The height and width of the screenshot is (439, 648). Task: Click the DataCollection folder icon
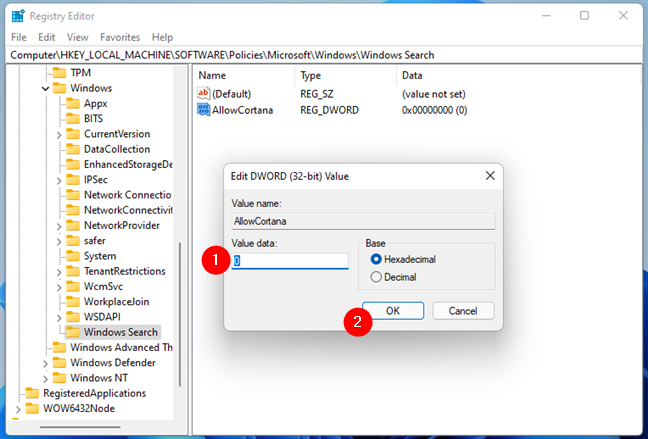(73, 149)
